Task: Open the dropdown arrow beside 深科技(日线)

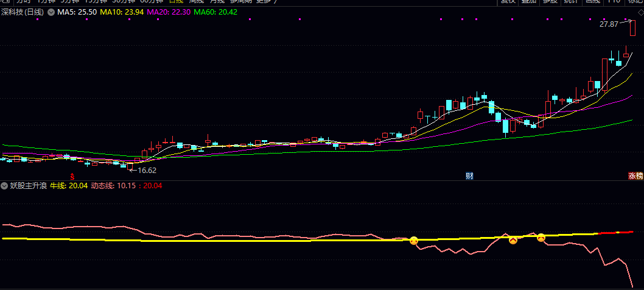Action: coord(51,12)
